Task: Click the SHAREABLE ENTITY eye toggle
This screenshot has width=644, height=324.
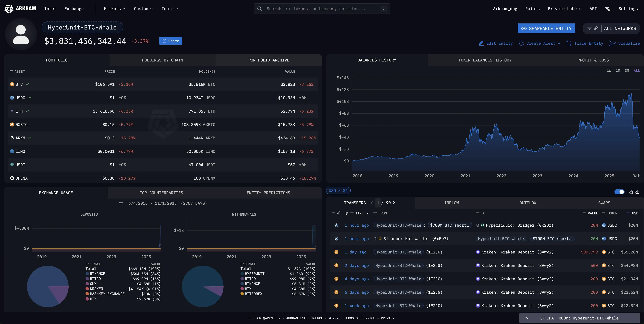Action: 524,28
